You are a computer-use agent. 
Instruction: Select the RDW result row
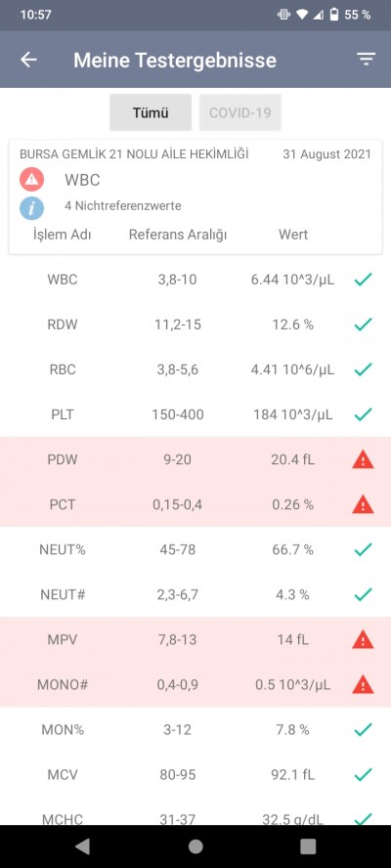[195, 325]
